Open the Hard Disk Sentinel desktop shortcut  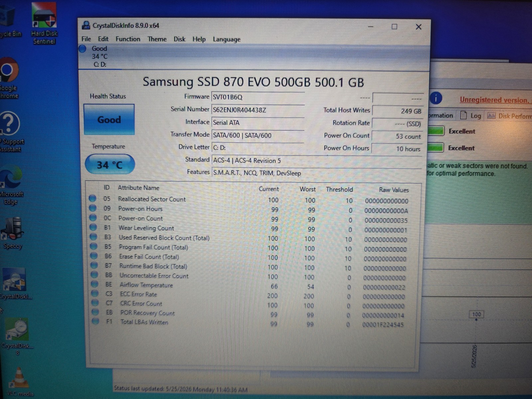click(44, 23)
